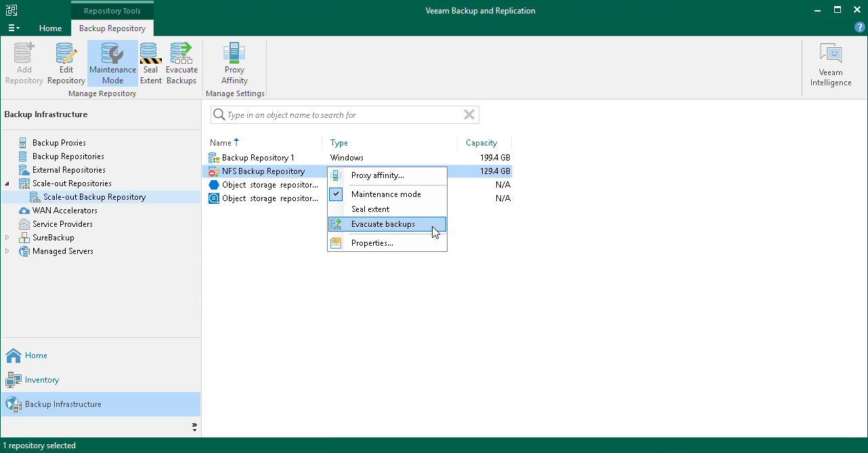Uncheck Maintenance mode in the context menu
The height and width of the screenshot is (453, 868).
tap(385, 194)
